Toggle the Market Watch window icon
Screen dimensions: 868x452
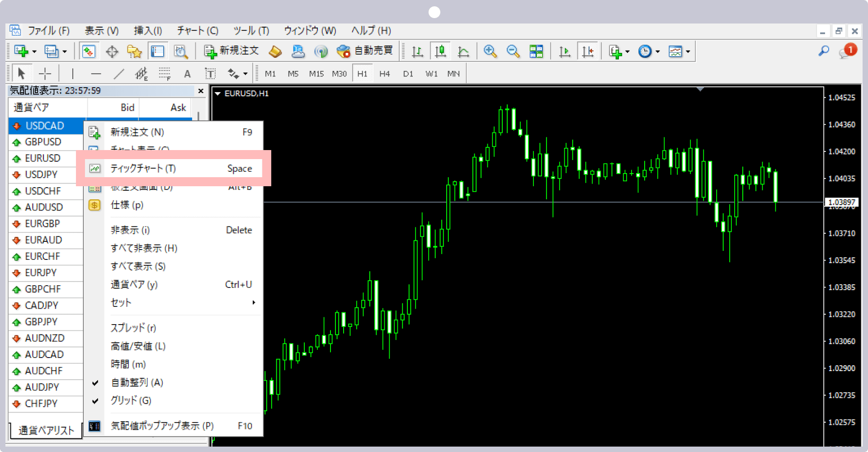[x=89, y=51]
